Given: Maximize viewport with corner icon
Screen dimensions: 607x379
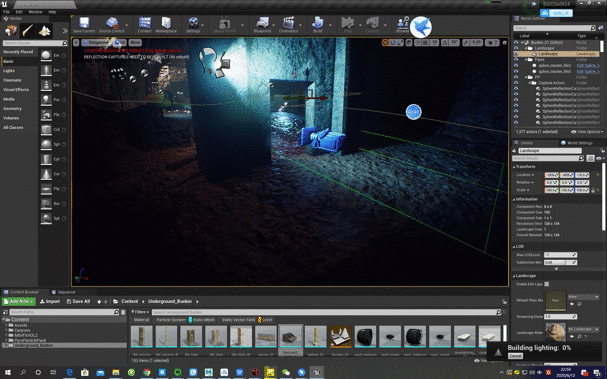Looking at the screenshot, I should 504,43.
